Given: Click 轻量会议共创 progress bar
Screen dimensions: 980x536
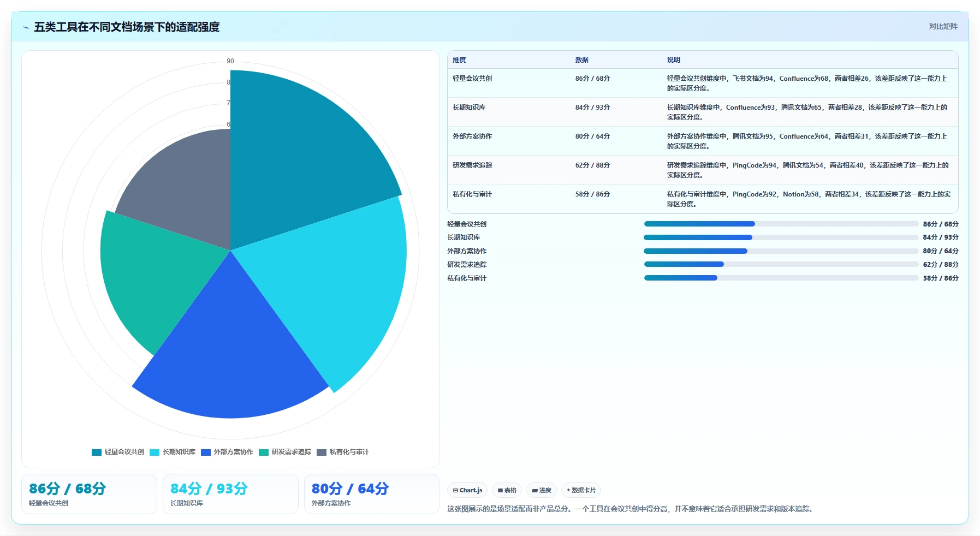Looking at the screenshot, I should [781, 224].
